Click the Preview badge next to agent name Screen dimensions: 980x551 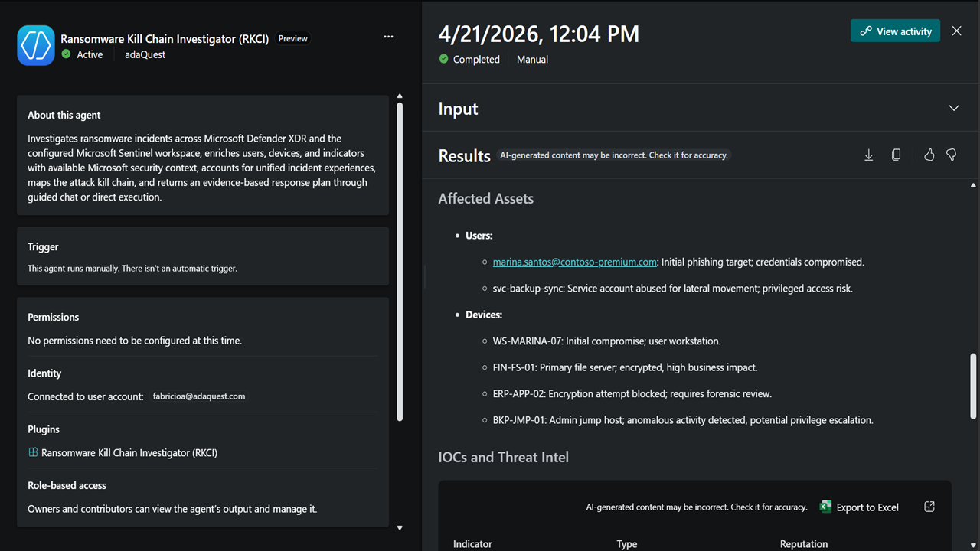[293, 38]
